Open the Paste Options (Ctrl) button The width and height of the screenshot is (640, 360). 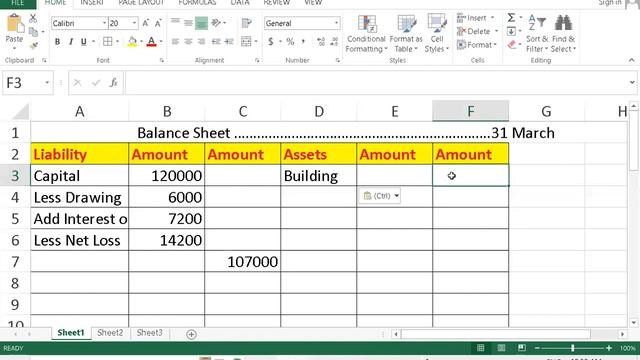click(x=380, y=196)
